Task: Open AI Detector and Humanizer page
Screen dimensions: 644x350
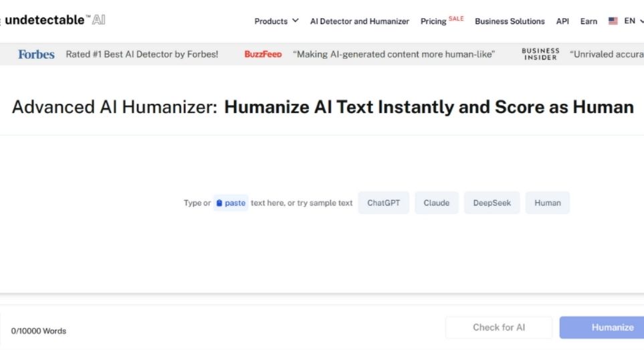Action: pos(359,21)
